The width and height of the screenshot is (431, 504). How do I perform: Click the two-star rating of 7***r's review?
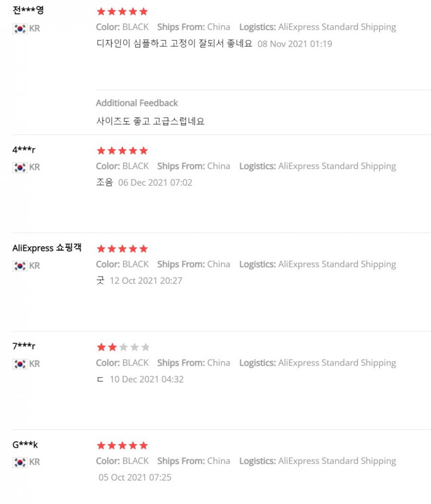pos(123,347)
